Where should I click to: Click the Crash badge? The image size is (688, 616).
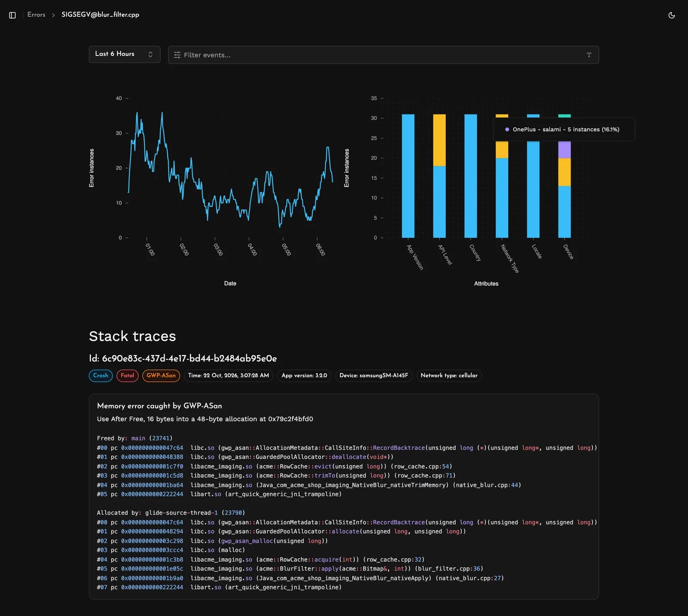coord(101,375)
